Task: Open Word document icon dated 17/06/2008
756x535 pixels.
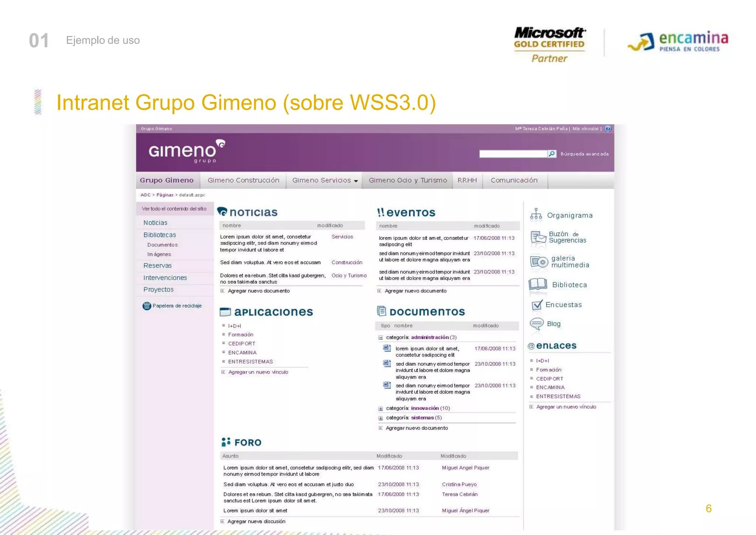Action: pos(387,348)
